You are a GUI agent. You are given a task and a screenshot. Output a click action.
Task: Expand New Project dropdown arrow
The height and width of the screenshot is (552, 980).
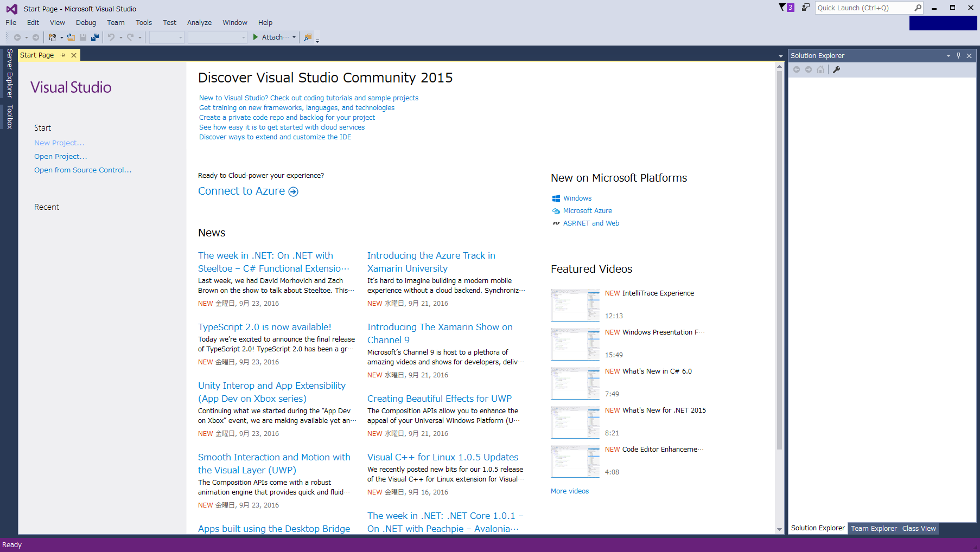tap(61, 37)
